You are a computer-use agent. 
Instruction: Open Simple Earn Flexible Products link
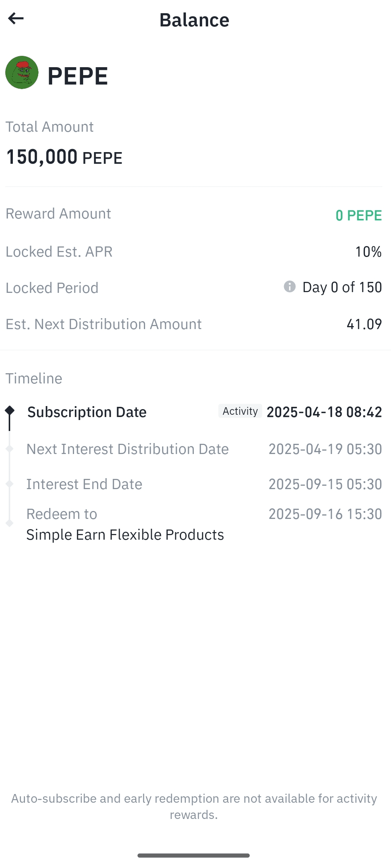point(125,535)
